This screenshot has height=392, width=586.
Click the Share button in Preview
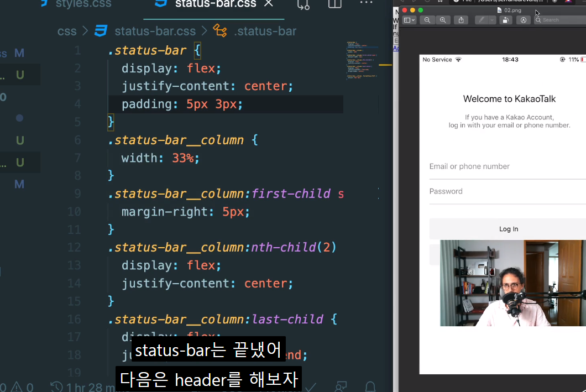461,20
